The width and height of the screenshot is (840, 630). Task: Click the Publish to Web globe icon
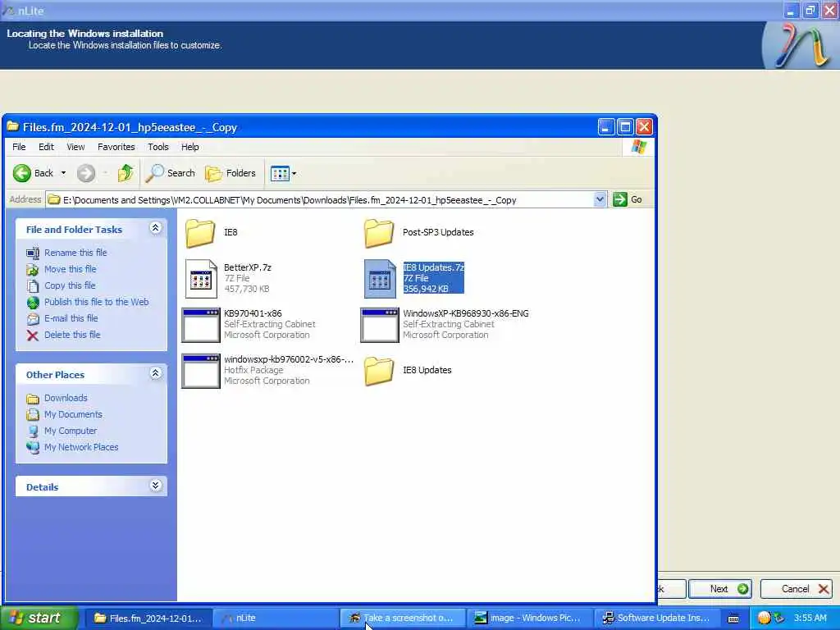pos(33,303)
